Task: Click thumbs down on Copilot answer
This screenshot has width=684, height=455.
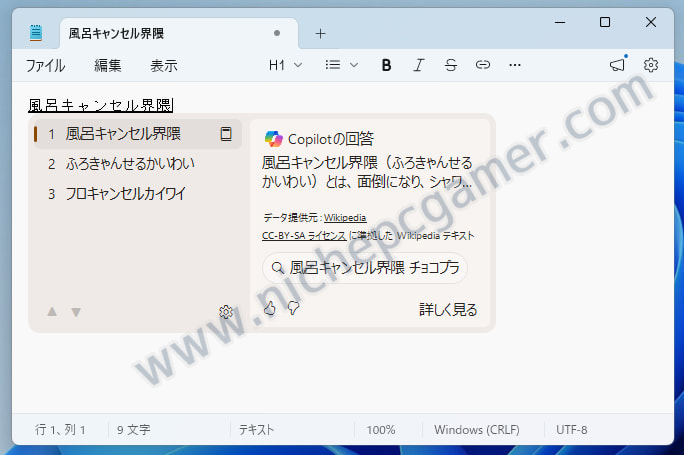Action: [293, 309]
